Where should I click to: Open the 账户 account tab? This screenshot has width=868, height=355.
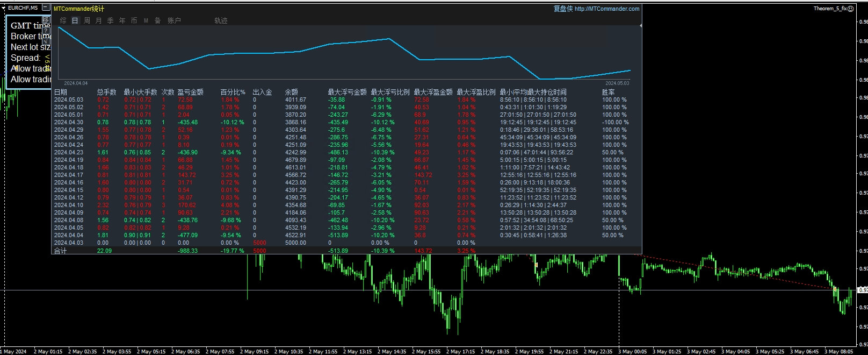pos(174,20)
